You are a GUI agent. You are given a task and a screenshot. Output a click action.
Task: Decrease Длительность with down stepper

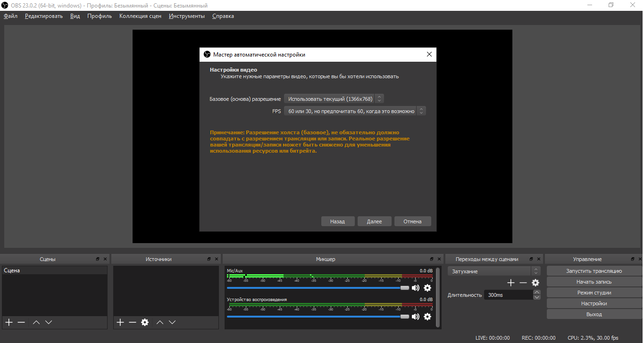point(536,297)
